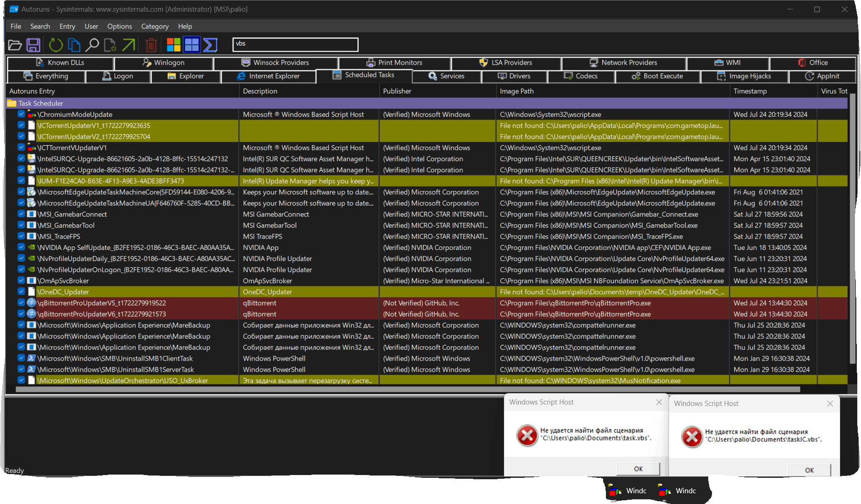Switch to the Codecs tab
The width and height of the screenshot is (861, 504).
(x=581, y=76)
